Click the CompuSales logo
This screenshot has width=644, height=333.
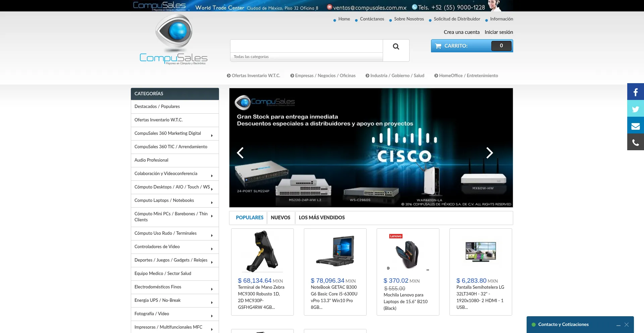click(x=174, y=39)
